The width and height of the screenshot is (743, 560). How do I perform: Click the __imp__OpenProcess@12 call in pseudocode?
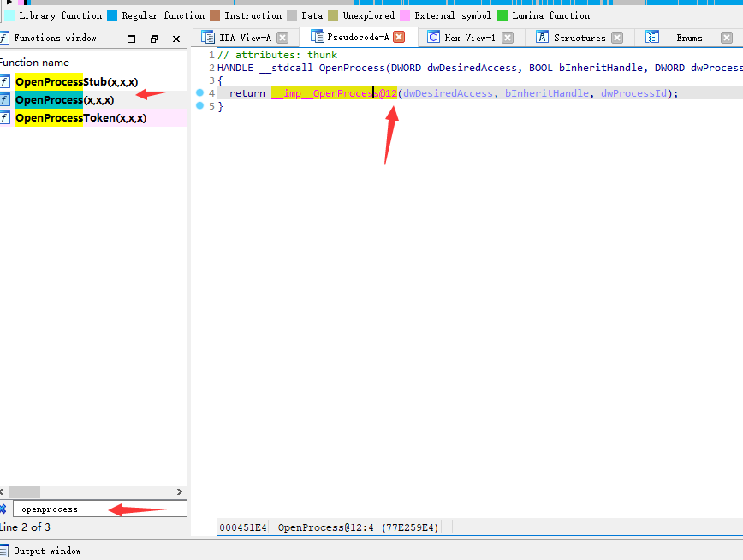[x=334, y=93]
